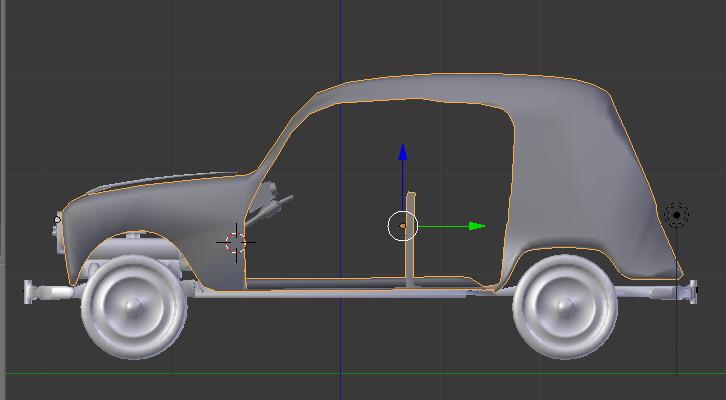
Task: Click the blue Z-axis gizmo arrow
Action: pos(403,153)
